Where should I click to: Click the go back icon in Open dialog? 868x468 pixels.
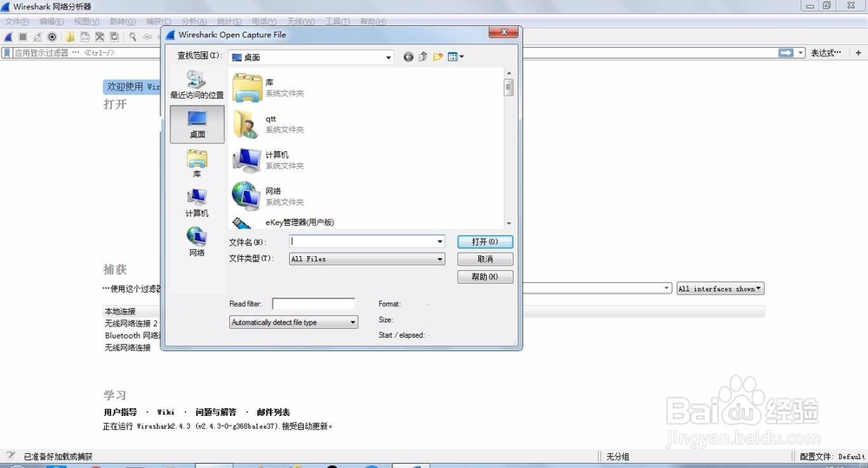pyautogui.click(x=408, y=56)
